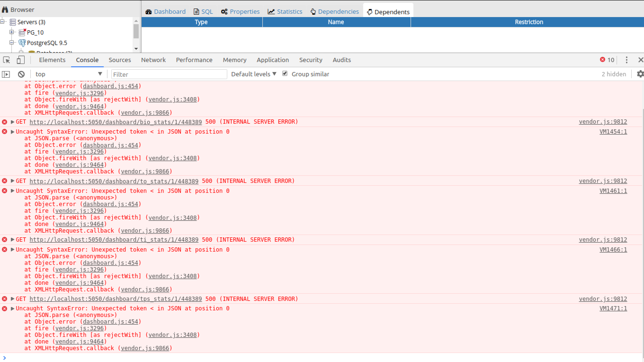Click the PG_10 server icon
The image size is (644, 362).
[x=22, y=32]
